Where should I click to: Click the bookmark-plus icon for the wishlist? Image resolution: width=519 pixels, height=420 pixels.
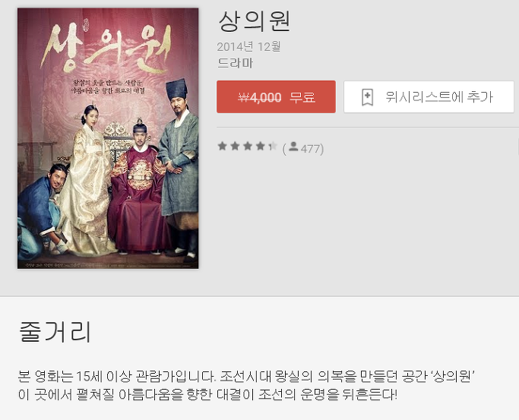[x=367, y=97]
